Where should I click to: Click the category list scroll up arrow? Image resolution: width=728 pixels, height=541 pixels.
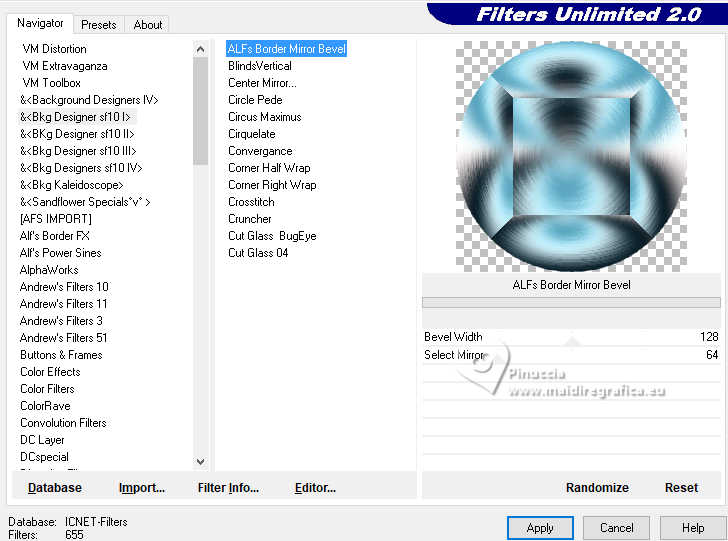[x=201, y=49]
